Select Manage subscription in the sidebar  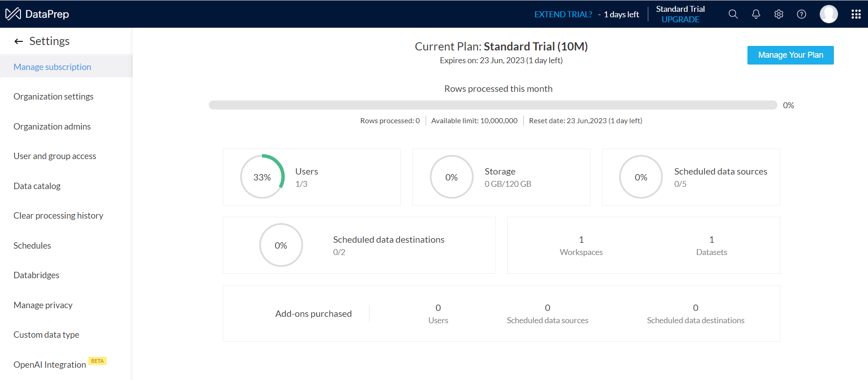pyautogui.click(x=66, y=67)
